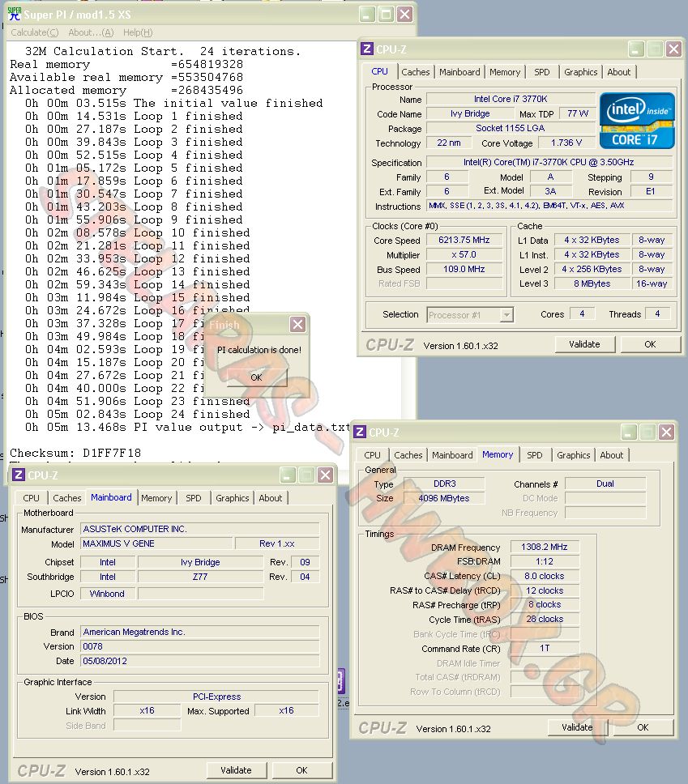Open the Calculate menu in Super PI

tap(35, 32)
